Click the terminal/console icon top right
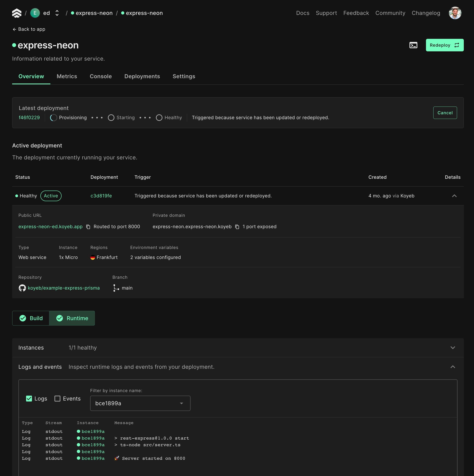The width and height of the screenshot is (474, 476). [x=414, y=45]
